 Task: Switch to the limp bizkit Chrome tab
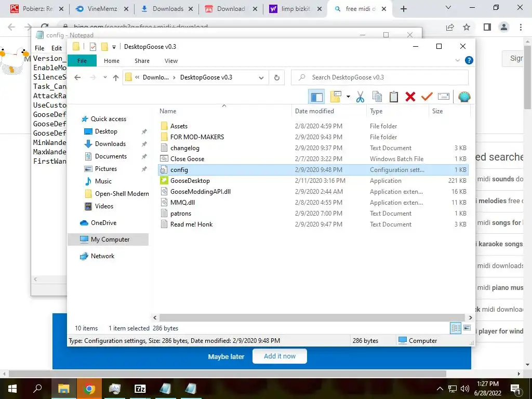[295, 9]
